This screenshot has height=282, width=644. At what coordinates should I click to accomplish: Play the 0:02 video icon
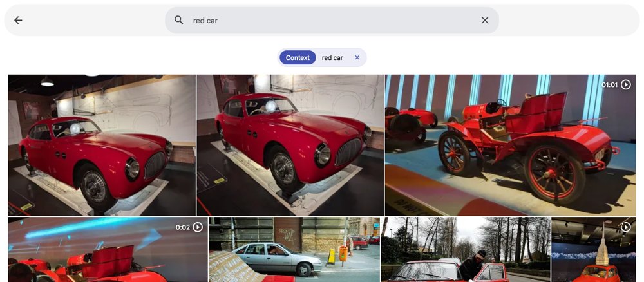click(x=198, y=227)
